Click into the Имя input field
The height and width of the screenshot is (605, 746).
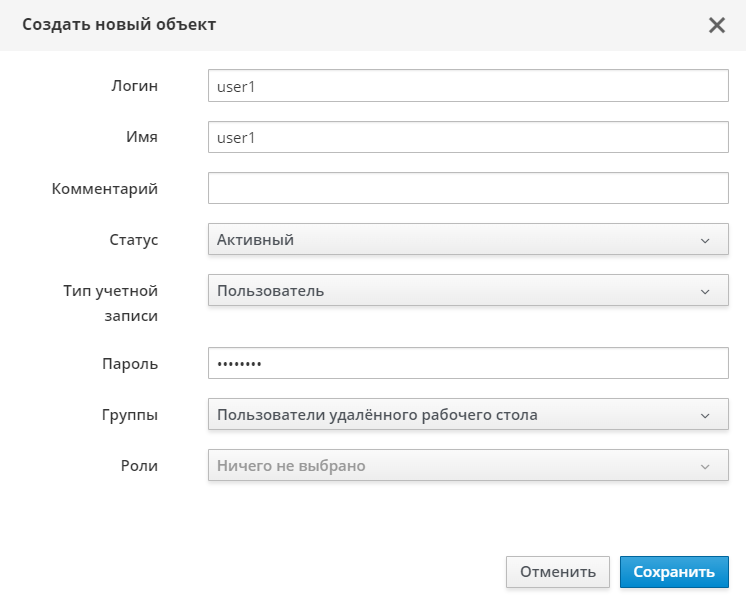pyautogui.click(x=467, y=137)
